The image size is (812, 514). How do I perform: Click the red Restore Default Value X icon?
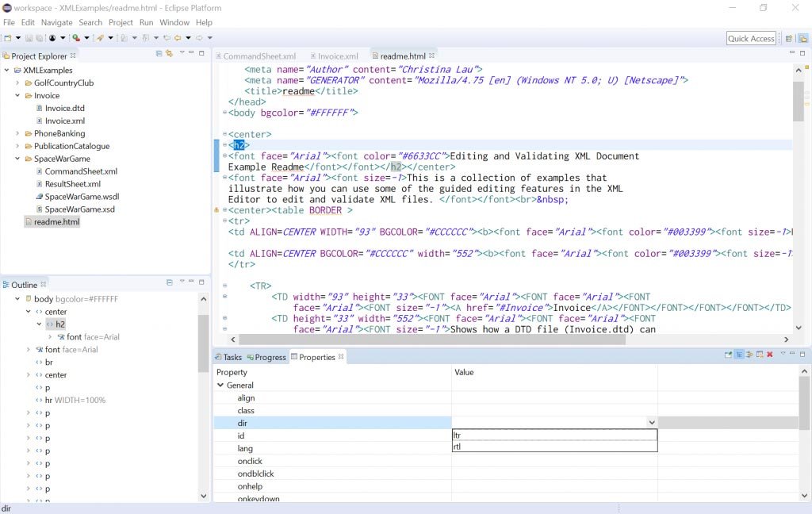point(769,355)
